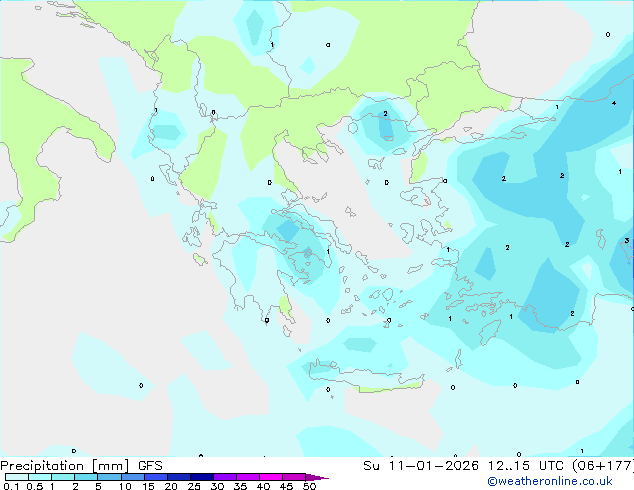634x490 pixels.
Task: Select the 0.5–1 mm legend swatch
Action: 40,477
